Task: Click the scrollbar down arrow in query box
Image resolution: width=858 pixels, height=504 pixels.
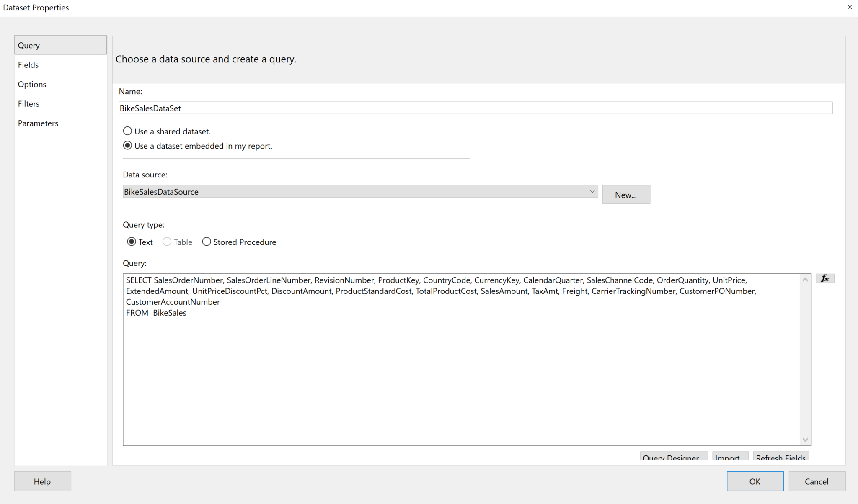Action: tap(805, 439)
